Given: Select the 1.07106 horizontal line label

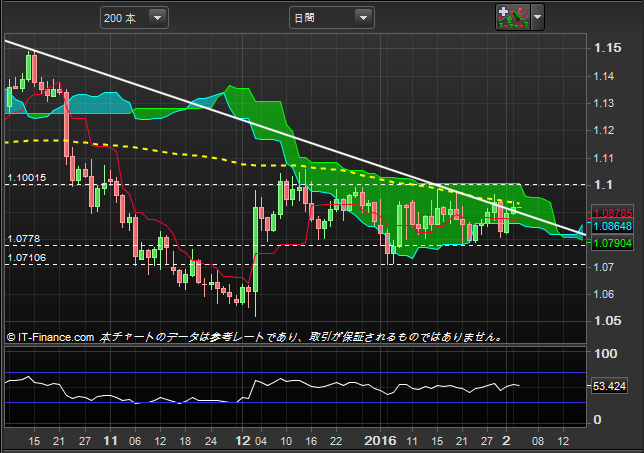Looking at the screenshot, I should 27,258.
